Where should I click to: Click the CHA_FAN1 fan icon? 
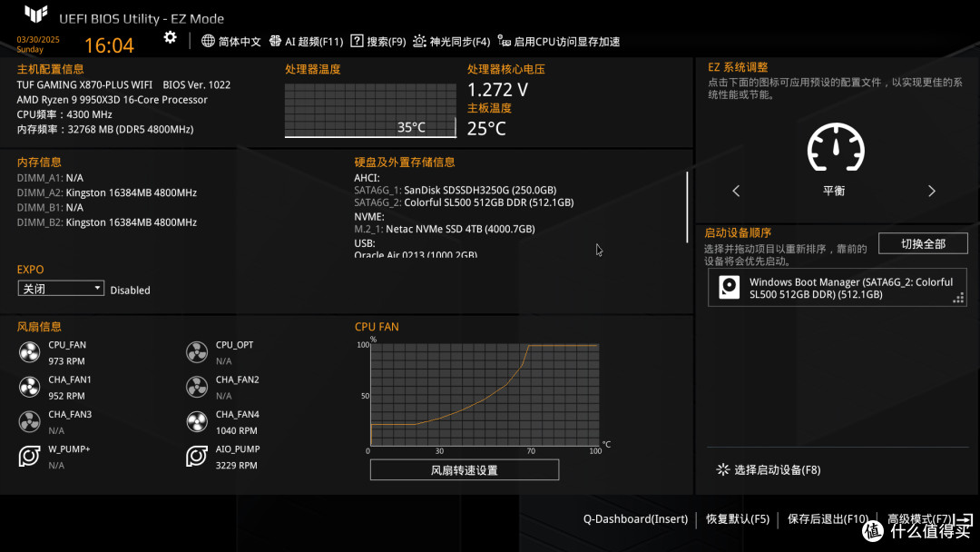[x=29, y=388]
